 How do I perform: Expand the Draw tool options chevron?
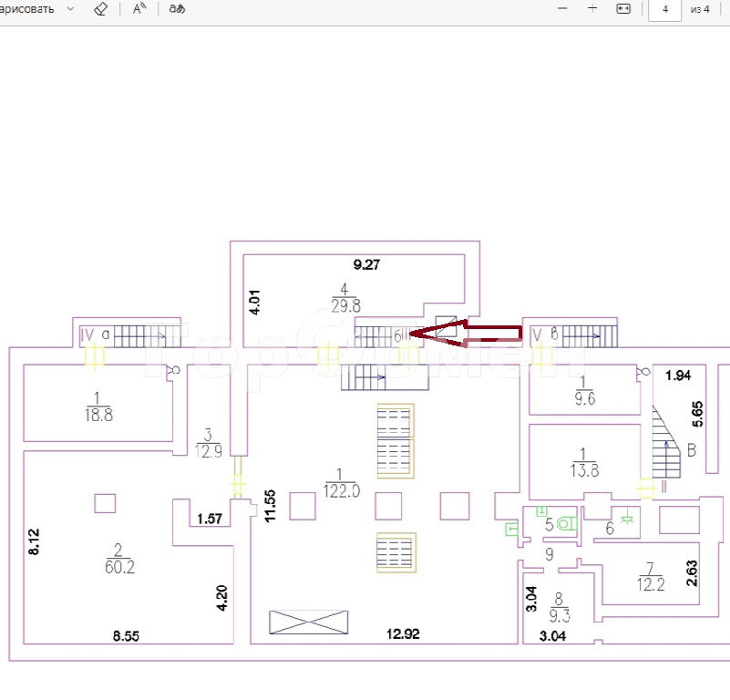coord(70,8)
